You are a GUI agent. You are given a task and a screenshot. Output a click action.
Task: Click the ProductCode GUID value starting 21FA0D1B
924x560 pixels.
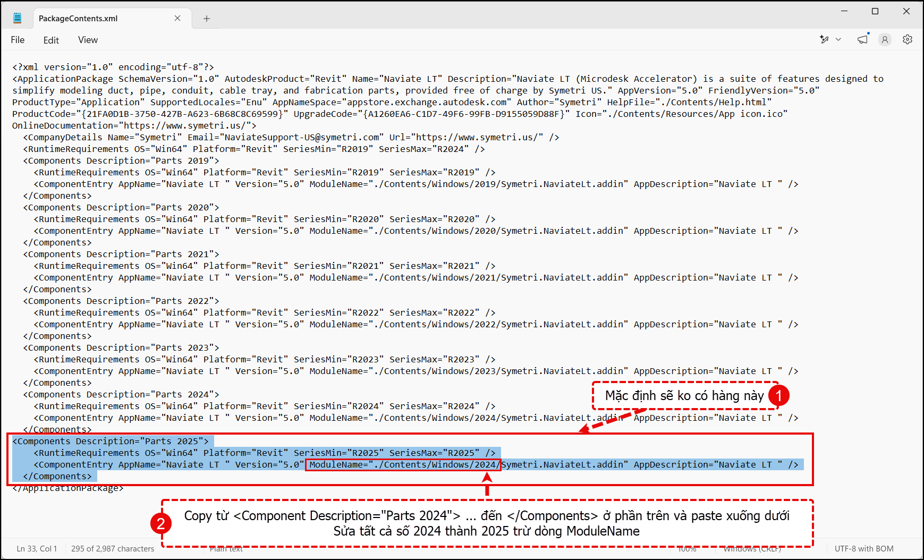(x=182, y=114)
